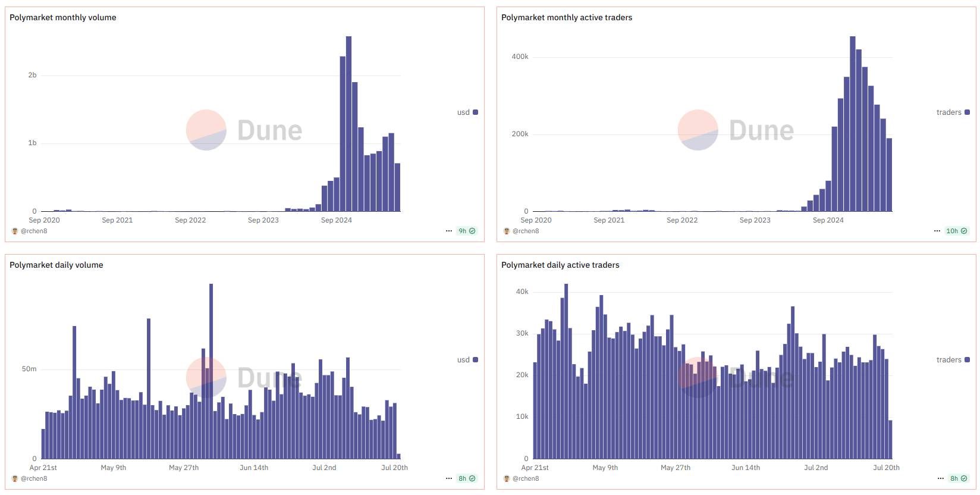Toggle usd series in monthly volume legend
980x495 pixels.
[x=467, y=112]
